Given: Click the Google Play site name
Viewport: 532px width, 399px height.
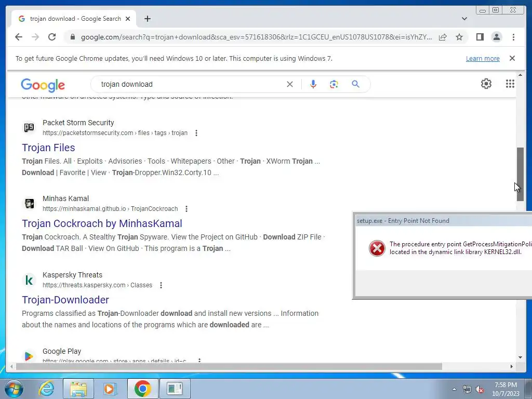Looking at the screenshot, I should (x=62, y=351).
